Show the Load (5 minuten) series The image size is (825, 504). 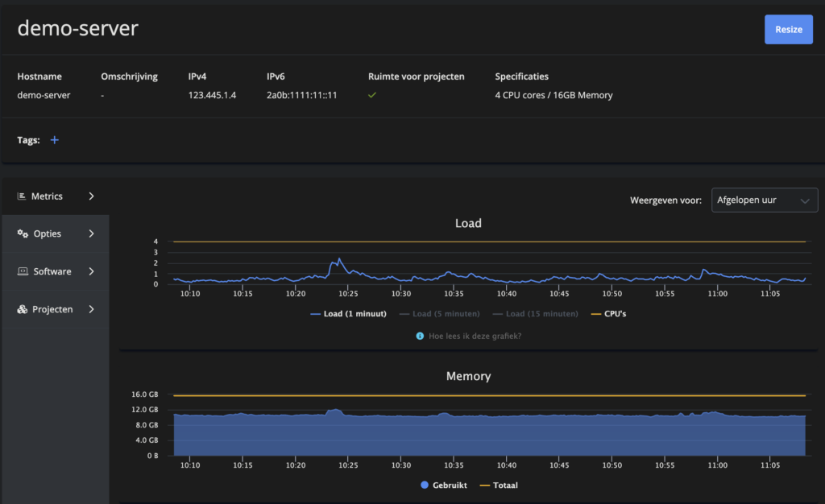(440, 314)
